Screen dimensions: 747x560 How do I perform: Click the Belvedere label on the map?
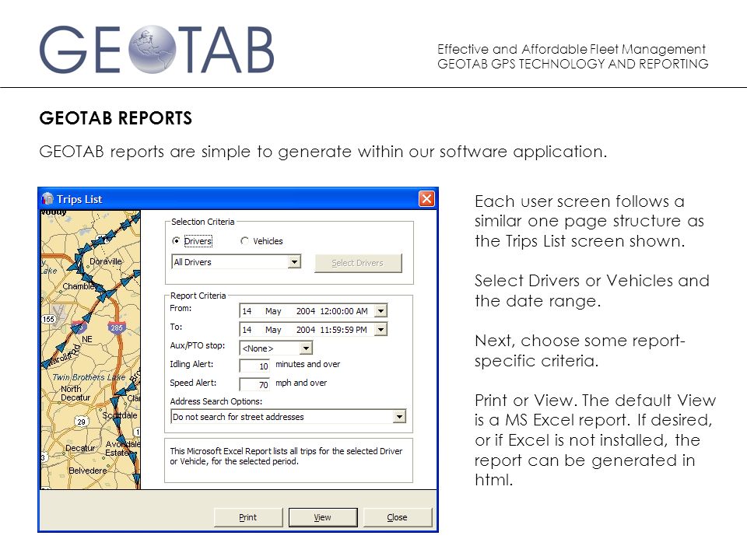click(88, 471)
